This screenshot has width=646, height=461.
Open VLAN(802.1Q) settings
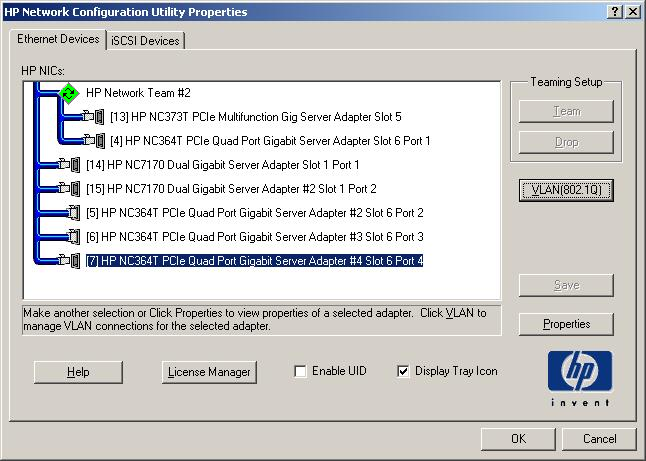(x=566, y=190)
